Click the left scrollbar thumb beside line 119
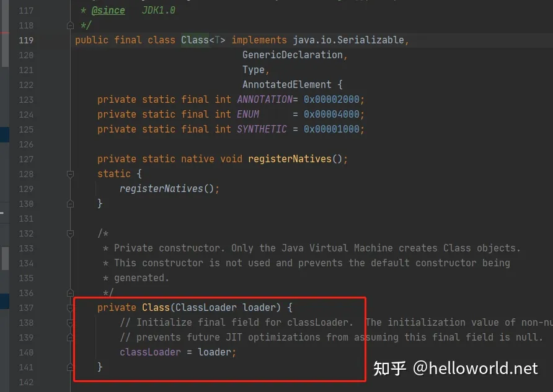The image size is (553, 392). [x=5, y=33]
